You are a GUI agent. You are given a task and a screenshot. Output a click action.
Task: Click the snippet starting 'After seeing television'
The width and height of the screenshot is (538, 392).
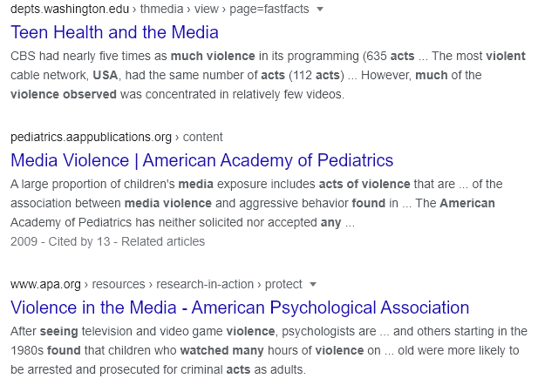(262, 349)
